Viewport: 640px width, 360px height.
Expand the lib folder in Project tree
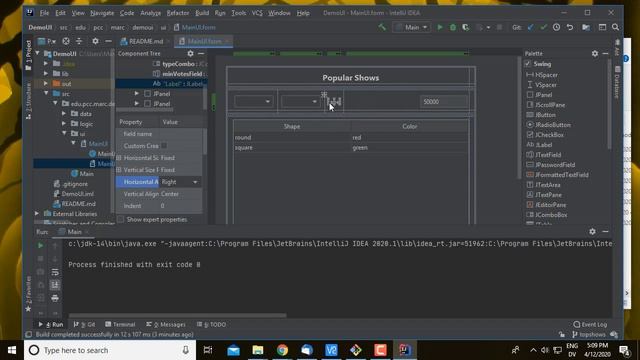46,73
